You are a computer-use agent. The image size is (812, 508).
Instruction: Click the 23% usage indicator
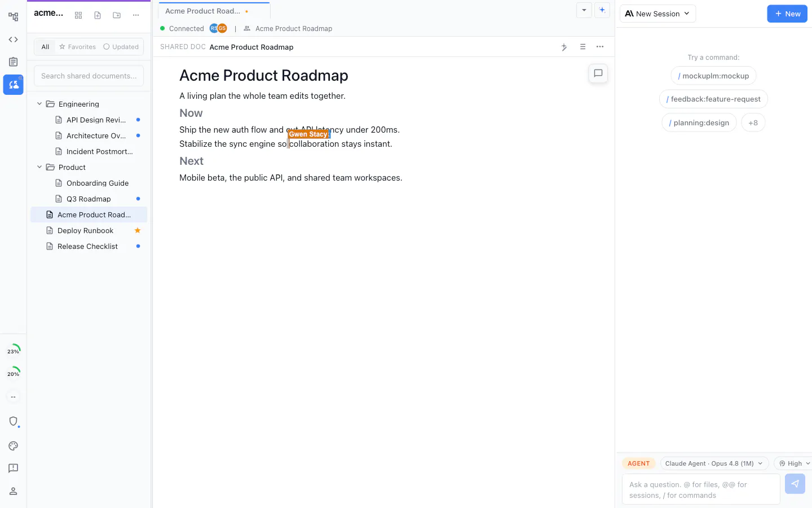click(13, 351)
